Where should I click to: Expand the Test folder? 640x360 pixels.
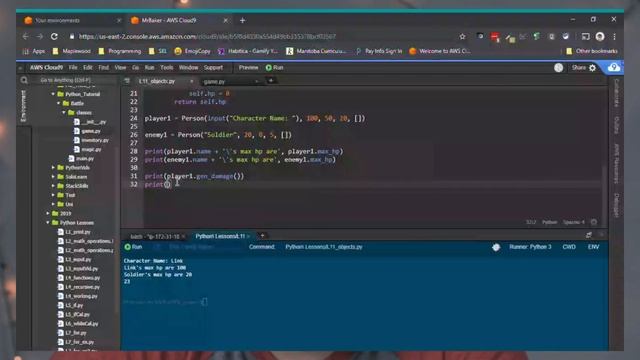[x=53, y=195]
